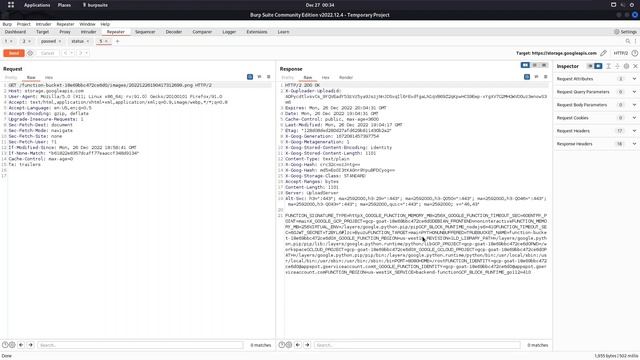Click the Response pane search field

click(x=417, y=345)
